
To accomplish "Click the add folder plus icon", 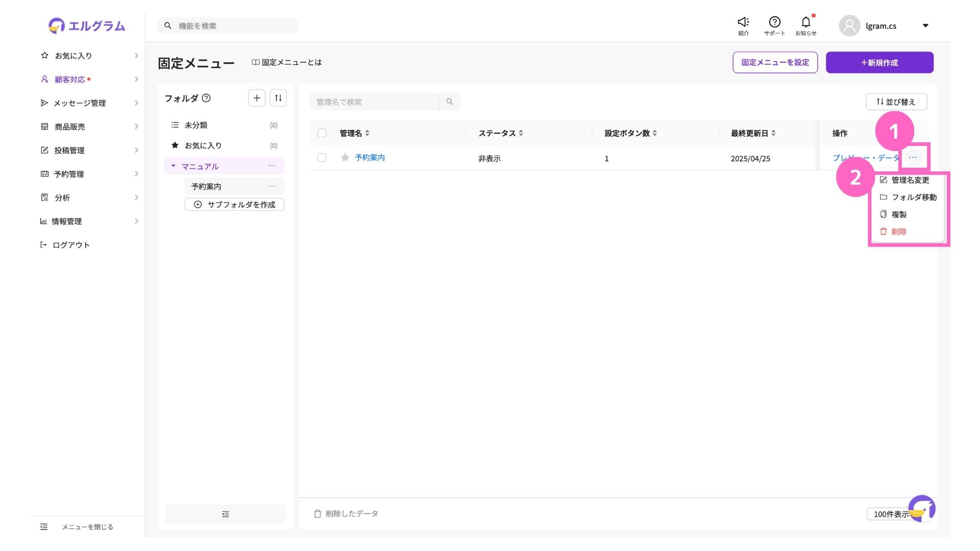I will [x=257, y=98].
